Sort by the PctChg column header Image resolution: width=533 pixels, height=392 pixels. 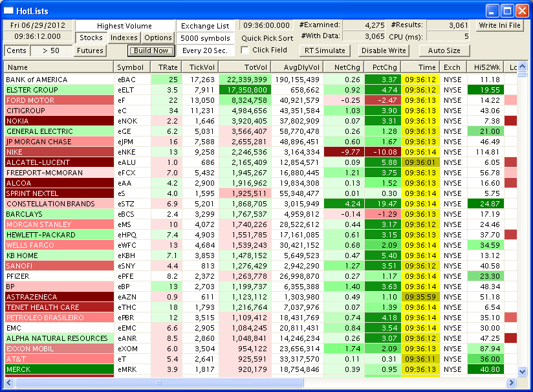pos(381,67)
